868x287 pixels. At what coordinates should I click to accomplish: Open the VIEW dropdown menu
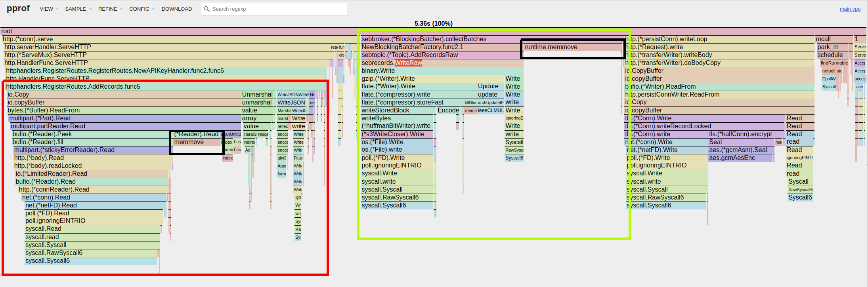(x=49, y=9)
